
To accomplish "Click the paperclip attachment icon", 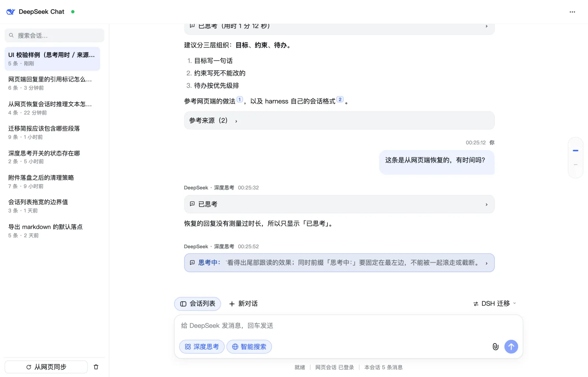I will click(495, 346).
